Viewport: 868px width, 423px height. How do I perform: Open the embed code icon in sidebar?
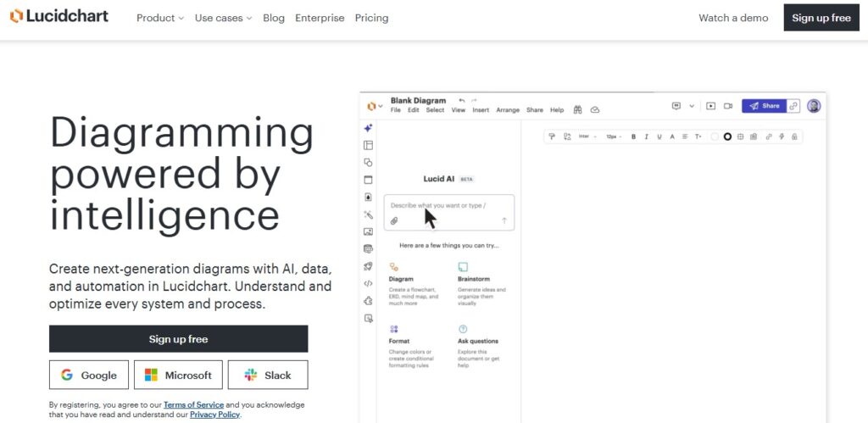click(x=368, y=283)
